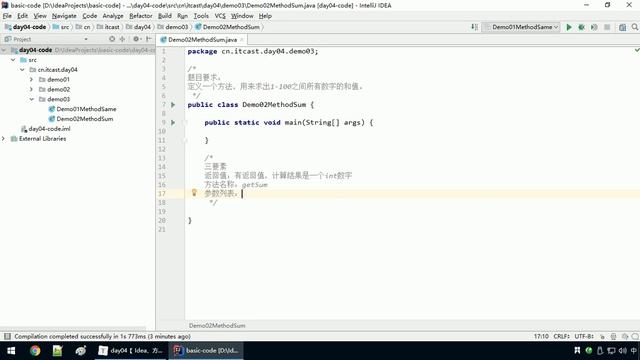Switch to basic-code IntelliJ taskbar item
Viewport: 640px width, 360px height.
coord(206,351)
